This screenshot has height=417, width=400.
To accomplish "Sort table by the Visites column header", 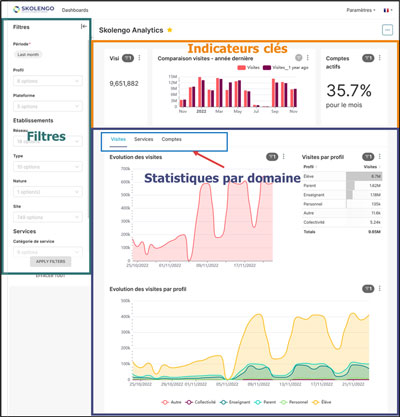I will (371, 167).
